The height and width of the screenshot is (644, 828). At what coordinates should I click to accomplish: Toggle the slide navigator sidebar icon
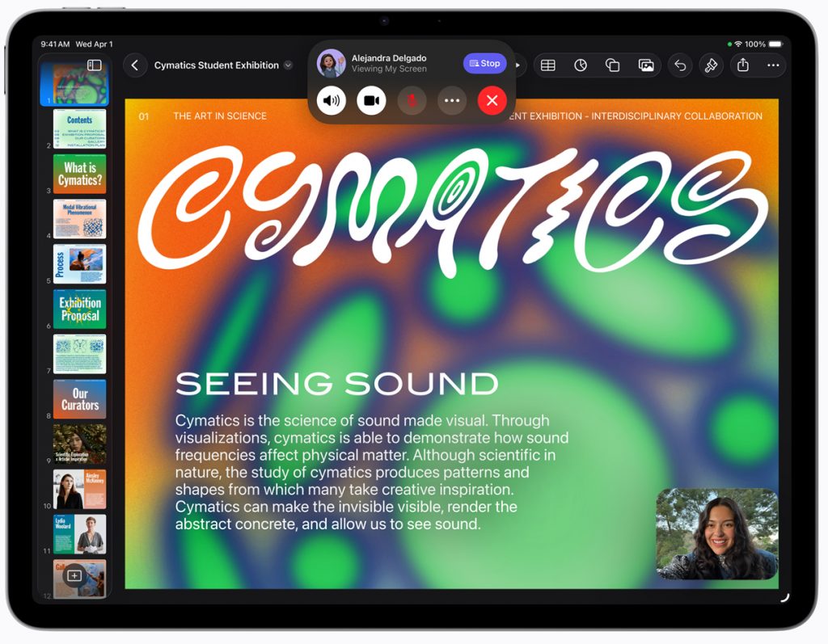coord(95,65)
